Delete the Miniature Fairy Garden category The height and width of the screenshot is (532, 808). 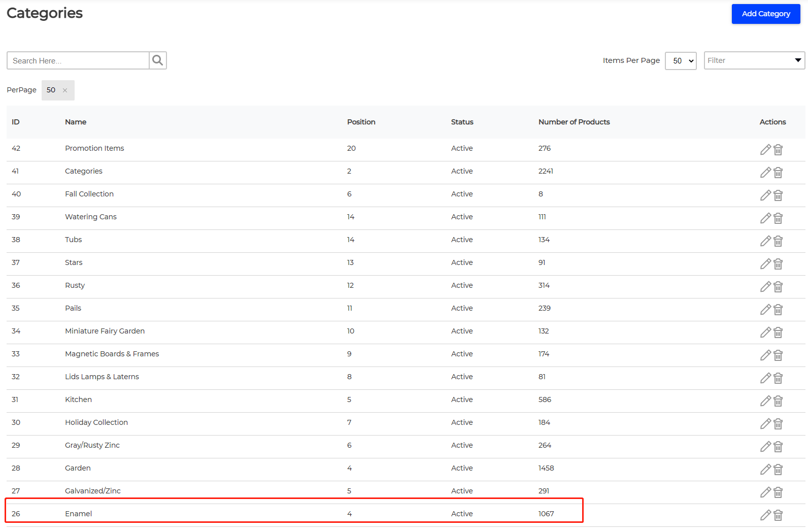[778, 332]
